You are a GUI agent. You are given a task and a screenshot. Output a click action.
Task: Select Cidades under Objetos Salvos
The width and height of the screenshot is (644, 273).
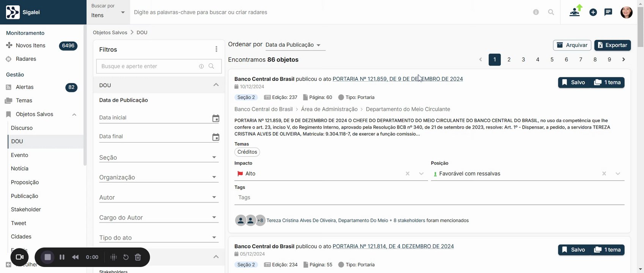pyautogui.click(x=21, y=237)
